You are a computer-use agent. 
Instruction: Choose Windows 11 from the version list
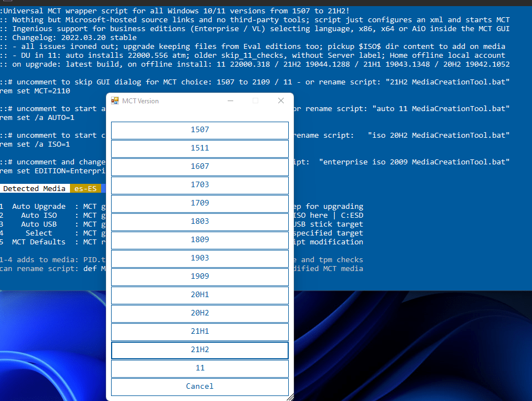(x=200, y=368)
